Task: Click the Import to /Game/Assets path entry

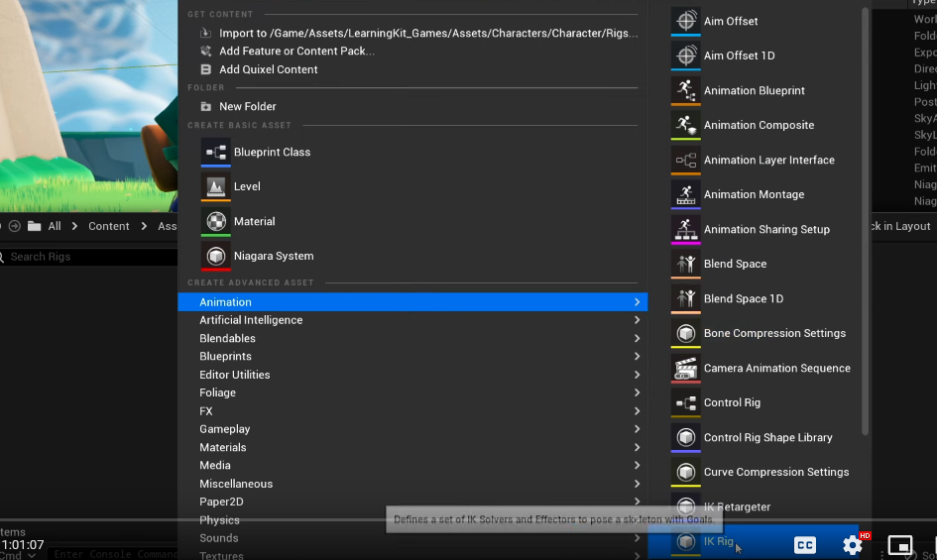Action: click(x=428, y=33)
